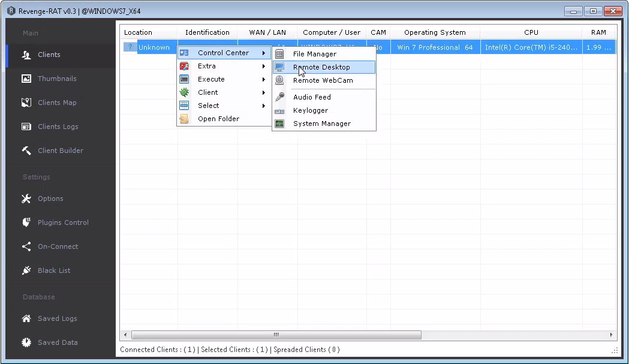The height and width of the screenshot is (364, 629).
Task: Click the Select grid icon
Action: pyautogui.click(x=184, y=106)
